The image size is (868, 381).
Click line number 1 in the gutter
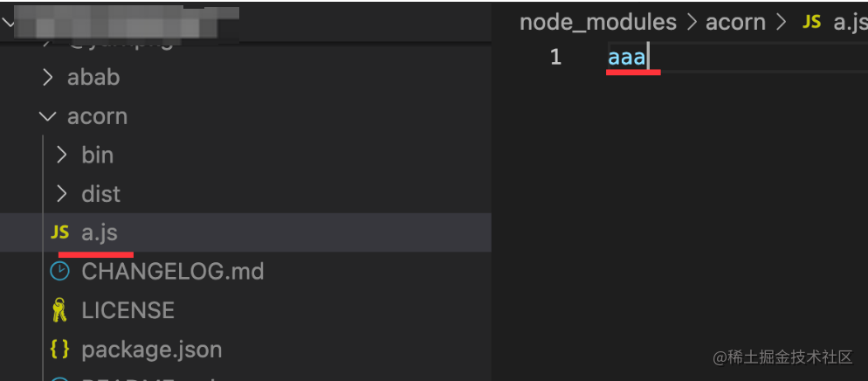point(555,58)
